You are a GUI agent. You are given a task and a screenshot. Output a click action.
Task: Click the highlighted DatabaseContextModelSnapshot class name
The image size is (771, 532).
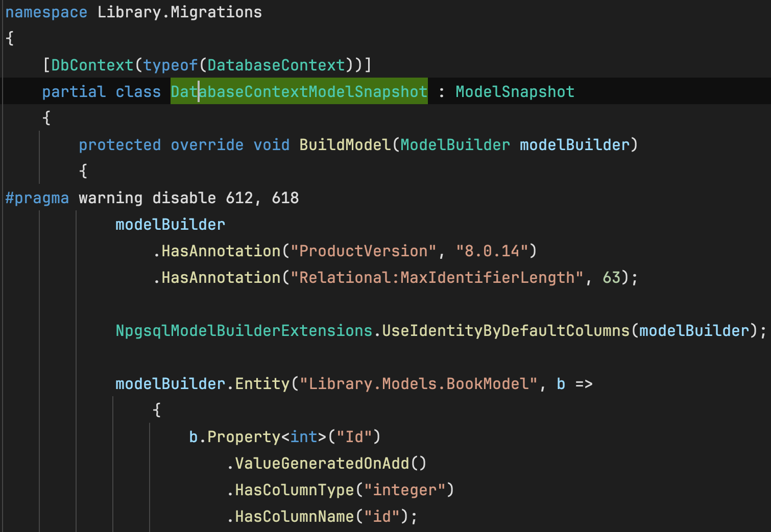click(x=299, y=92)
